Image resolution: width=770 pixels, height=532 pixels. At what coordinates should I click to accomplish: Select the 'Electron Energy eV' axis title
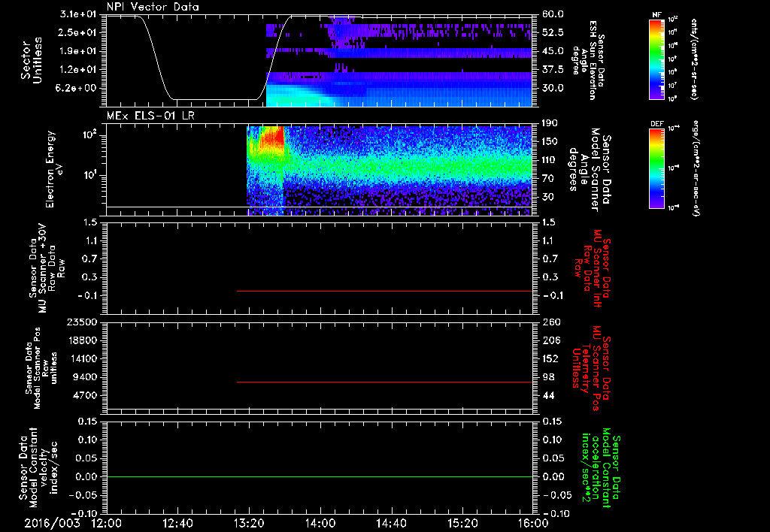(53, 169)
